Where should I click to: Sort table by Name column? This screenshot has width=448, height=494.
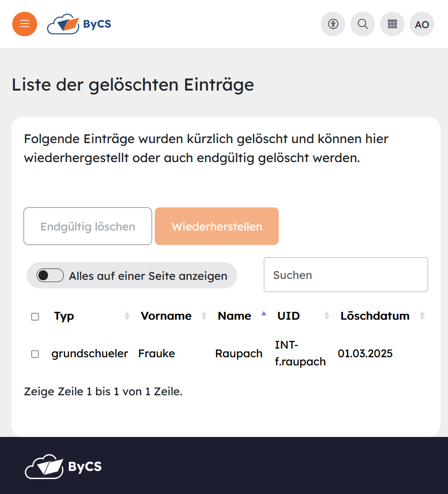click(x=234, y=316)
